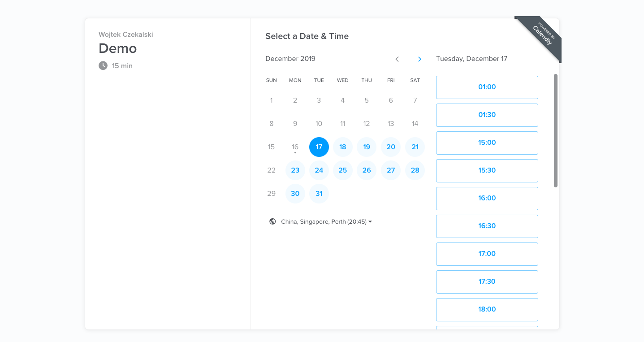Click the SUN weekday header

coord(272,81)
